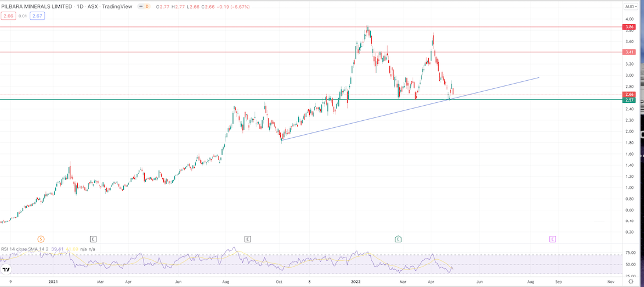Open chart settings gear icon
644x287 pixels.
tap(630, 282)
